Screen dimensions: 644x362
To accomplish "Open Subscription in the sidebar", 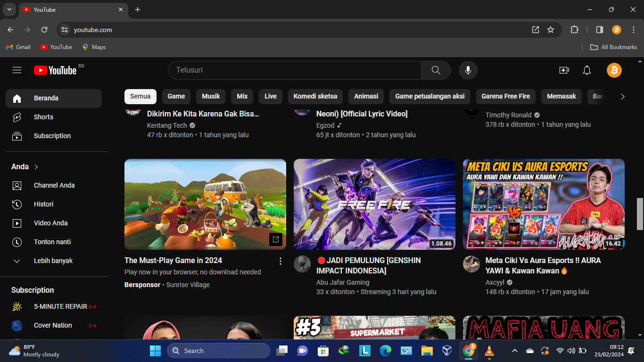I will click(54, 136).
